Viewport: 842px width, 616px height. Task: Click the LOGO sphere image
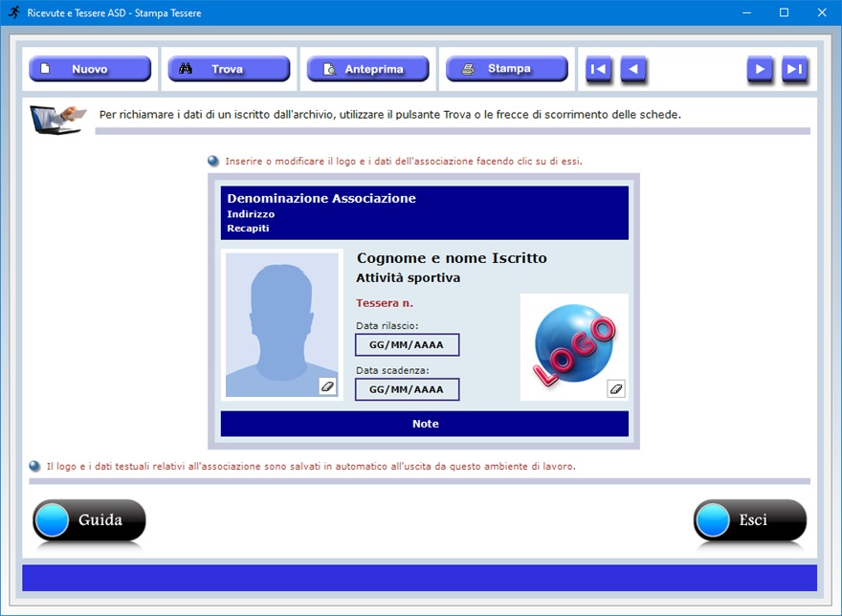(x=574, y=345)
